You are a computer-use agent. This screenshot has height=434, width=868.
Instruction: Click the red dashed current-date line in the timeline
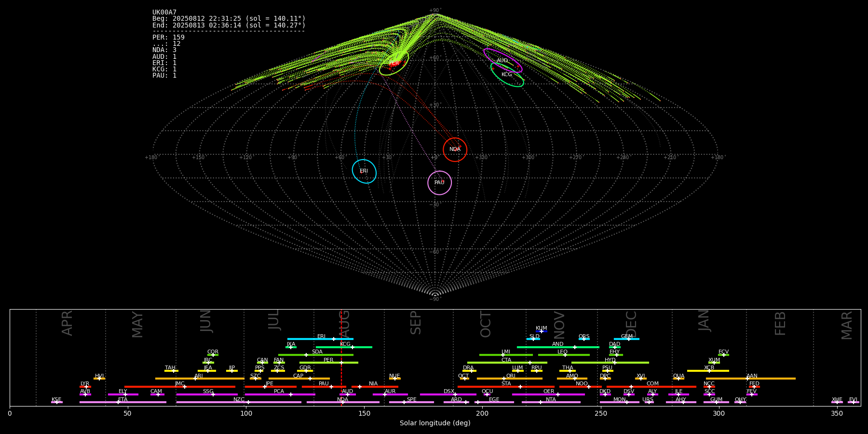341,357
